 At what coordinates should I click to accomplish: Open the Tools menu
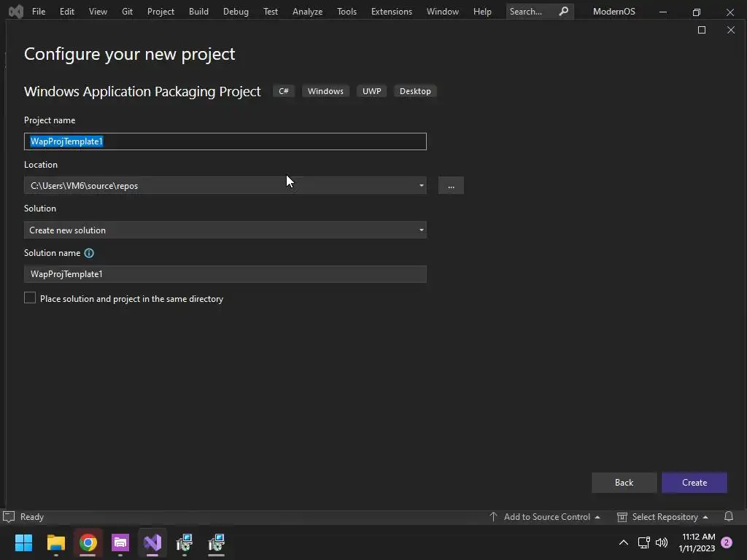tap(347, 12)
